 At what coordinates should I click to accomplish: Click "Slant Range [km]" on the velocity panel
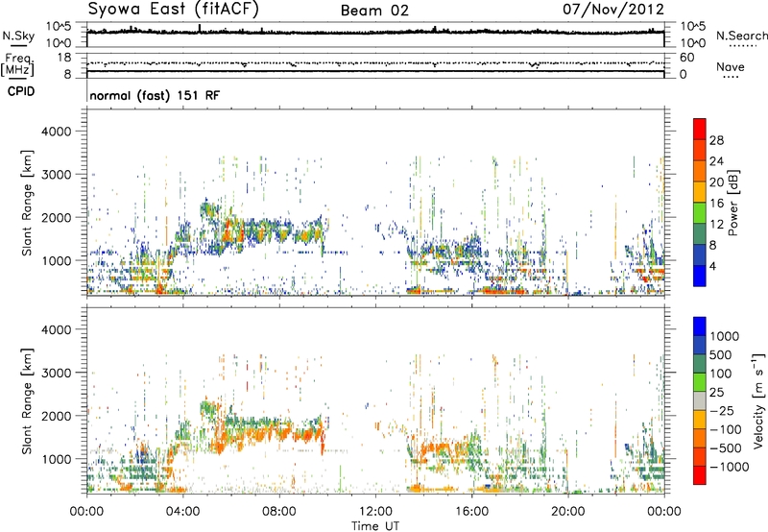27,401
